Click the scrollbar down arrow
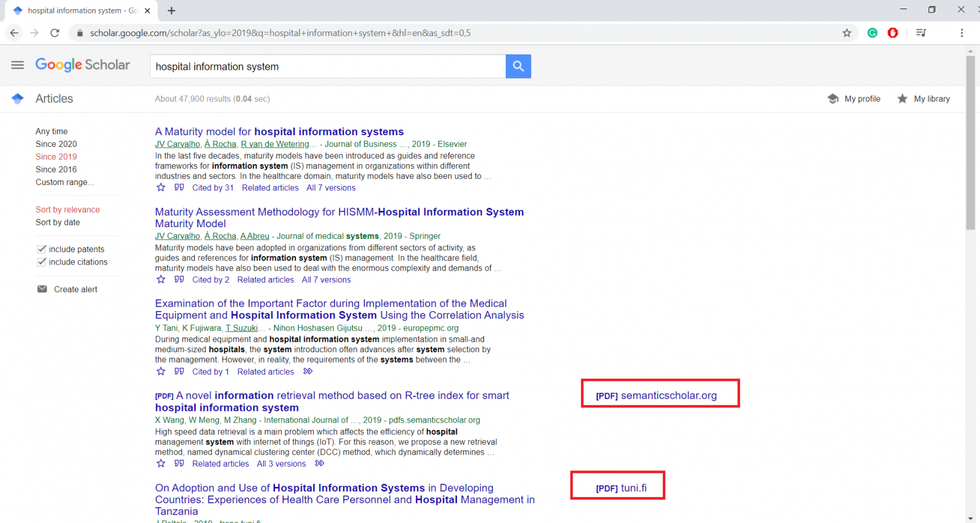The width and height of the screenshot is (980, 523). pos(970,518)
